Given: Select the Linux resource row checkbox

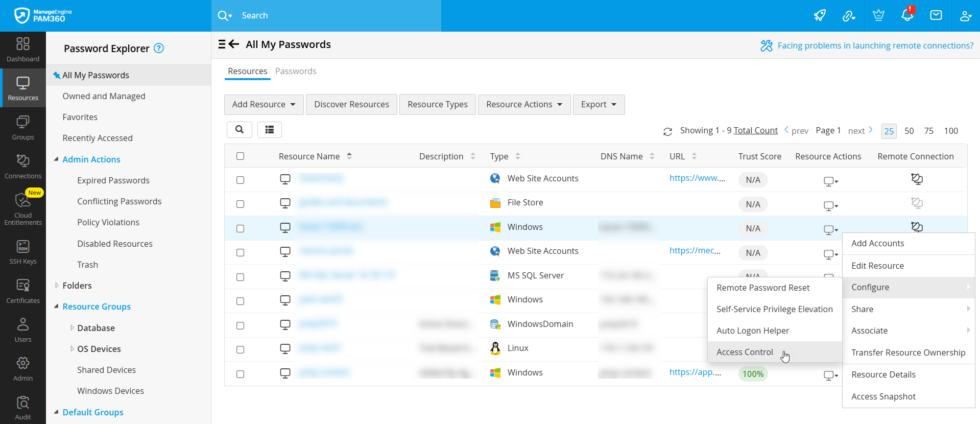Looking at the screenshot, I should [x=241, y=350].
